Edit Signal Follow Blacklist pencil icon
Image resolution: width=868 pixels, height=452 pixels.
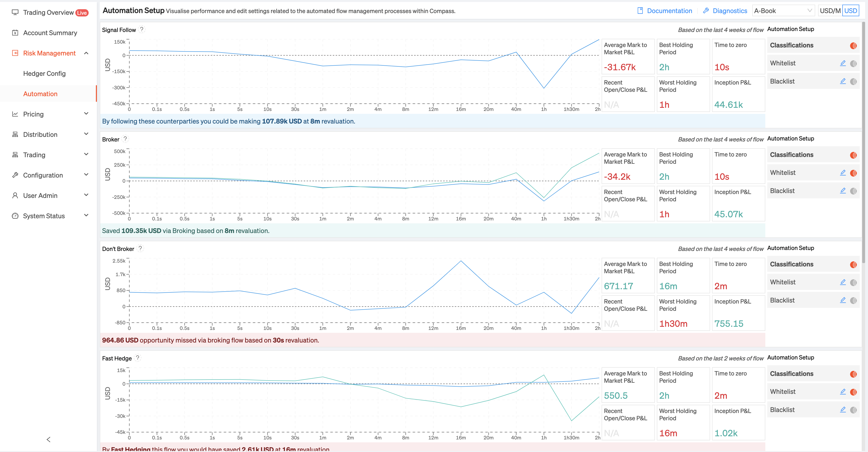(x=843, y=81)
